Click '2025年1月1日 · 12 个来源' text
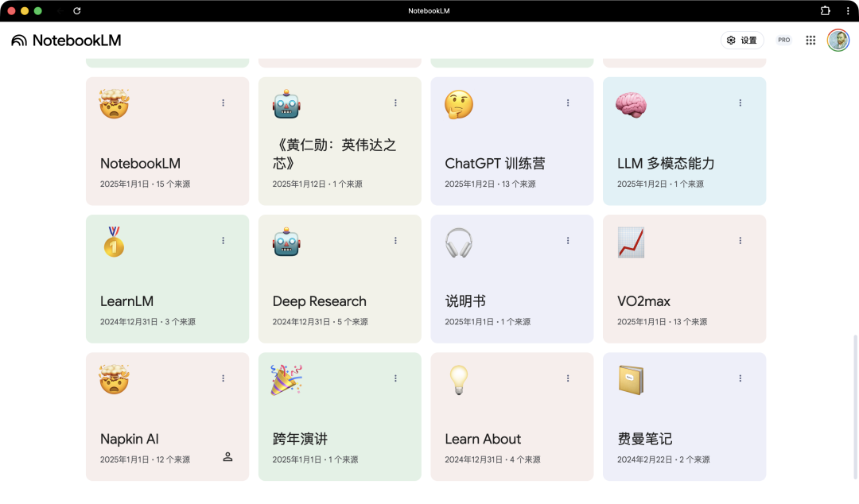 [146, 459]
